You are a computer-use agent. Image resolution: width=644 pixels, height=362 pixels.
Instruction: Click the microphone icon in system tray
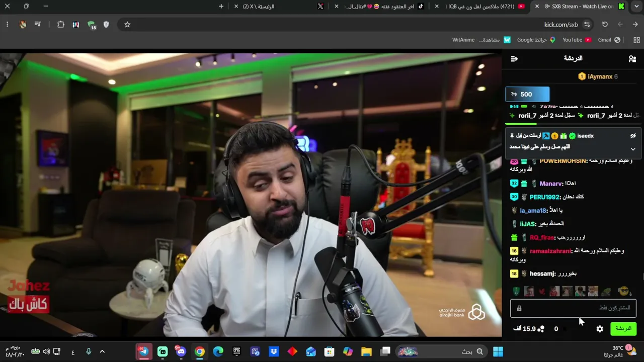89,351
